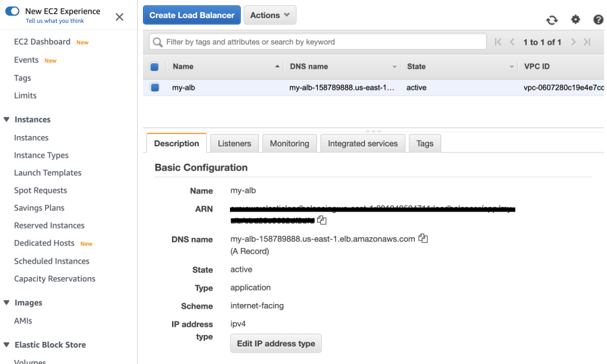Open Capacity Reservations in sidebar
The height and width of the screenshot is (364, 607).
[55, 279]
